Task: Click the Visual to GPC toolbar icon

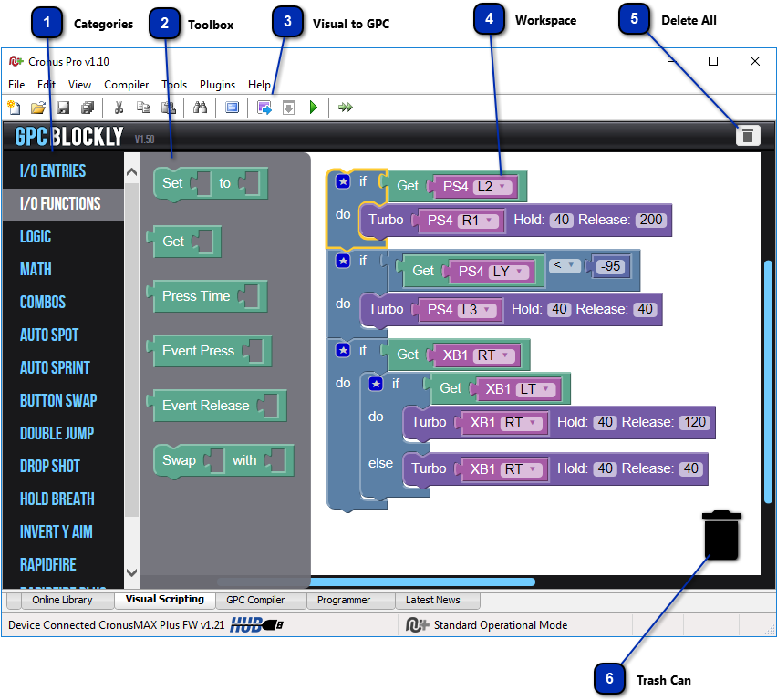Action: coord(264,107)
